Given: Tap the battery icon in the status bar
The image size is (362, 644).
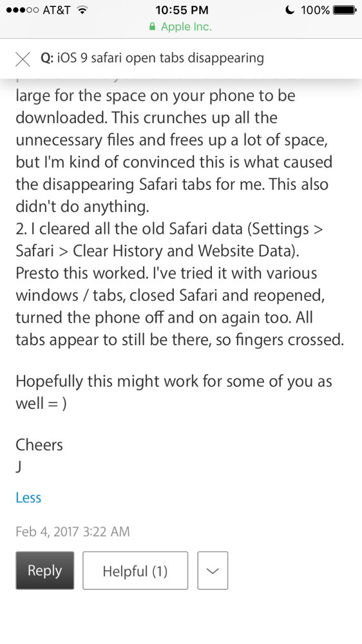Looking at the screenshot, I should pos(345,10).
